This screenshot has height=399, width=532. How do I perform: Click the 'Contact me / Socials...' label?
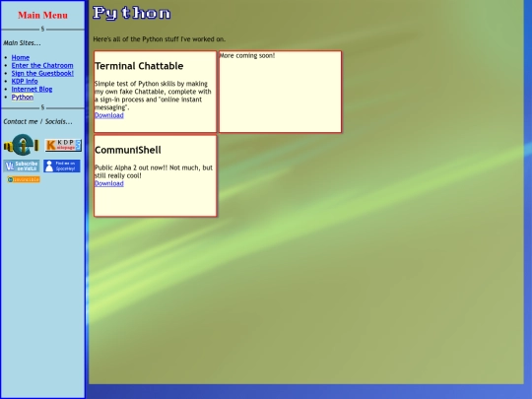pyautogui.click(x=38, y=121)
